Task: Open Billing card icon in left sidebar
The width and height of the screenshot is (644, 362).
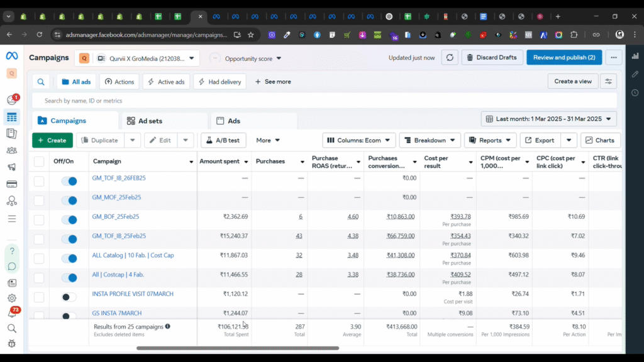Action: 11,184
